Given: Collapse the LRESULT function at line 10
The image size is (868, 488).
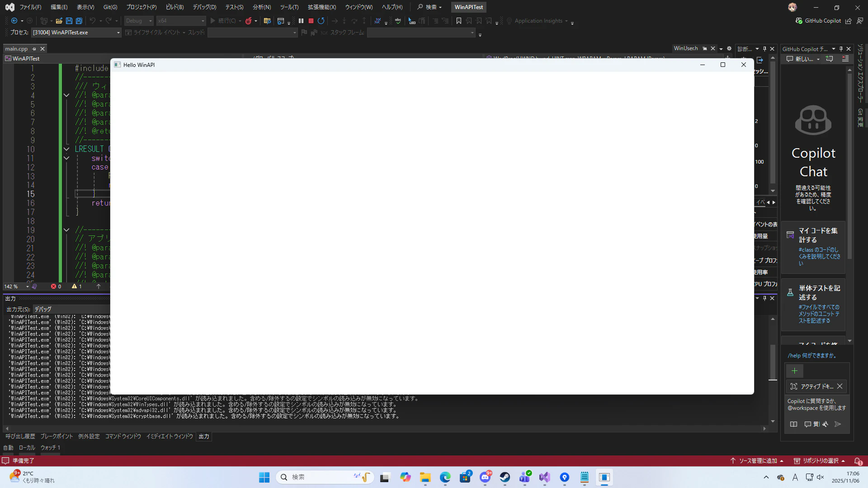Looking at the screenshot, I should click(x=66, y=149).
